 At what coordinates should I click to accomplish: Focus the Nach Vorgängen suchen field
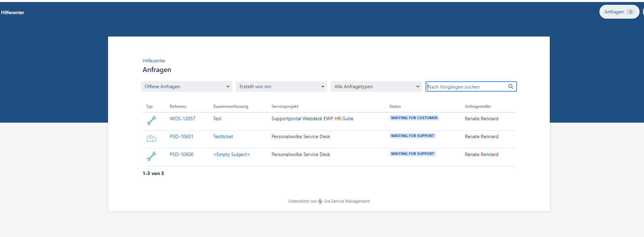(x=466, y=87)
